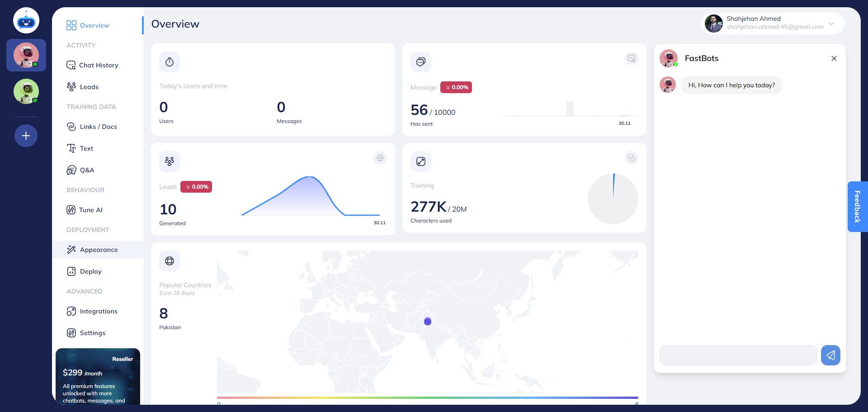The width and height of the screenshot is (868, 412).
Task: Expand the Shahjehan Ahmed account dropdown
Action: pyautogui.click(x=831, y=24)
